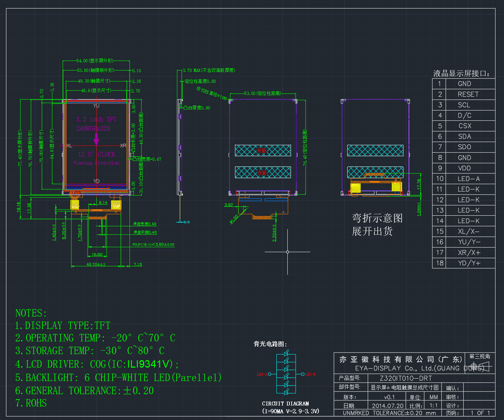Click the CSX pin label
This screenshot has width=504, height=420.
[465, 126]
